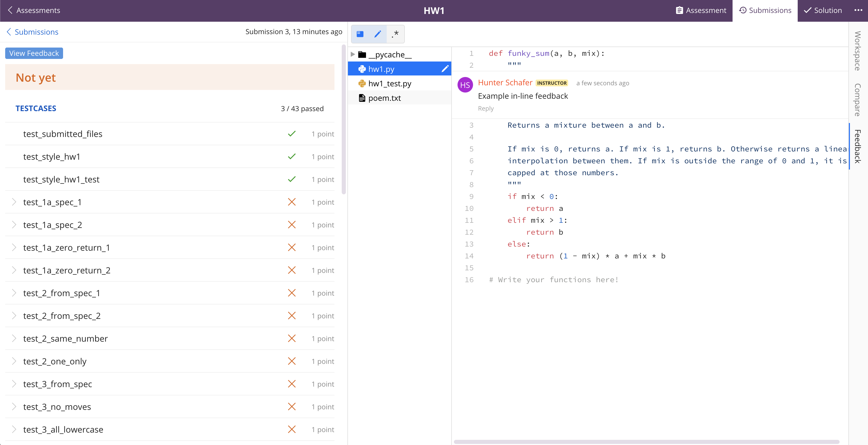Open the hw1.py file
This screenshot has width=868, height=445.
399,69
